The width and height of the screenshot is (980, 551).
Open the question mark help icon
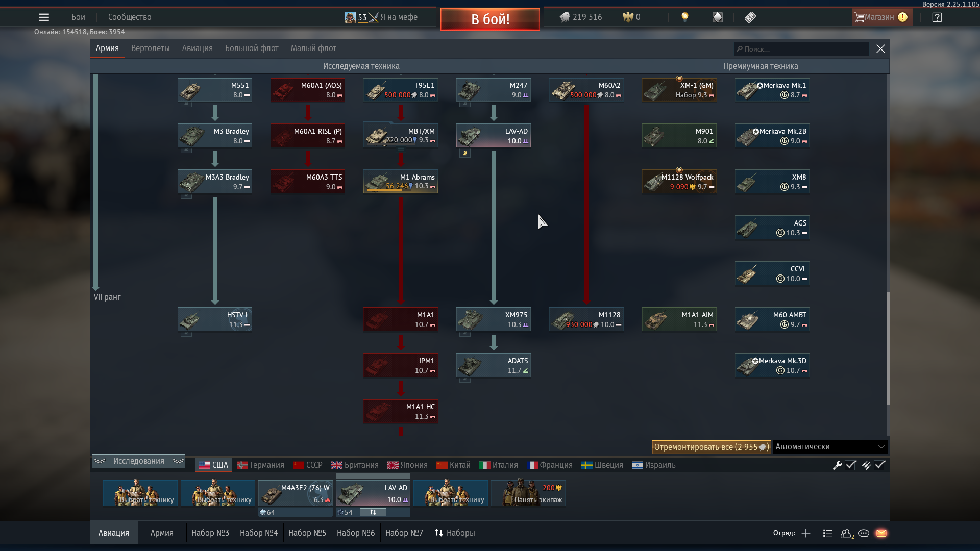pyautogui.click(x=937, y=17)
